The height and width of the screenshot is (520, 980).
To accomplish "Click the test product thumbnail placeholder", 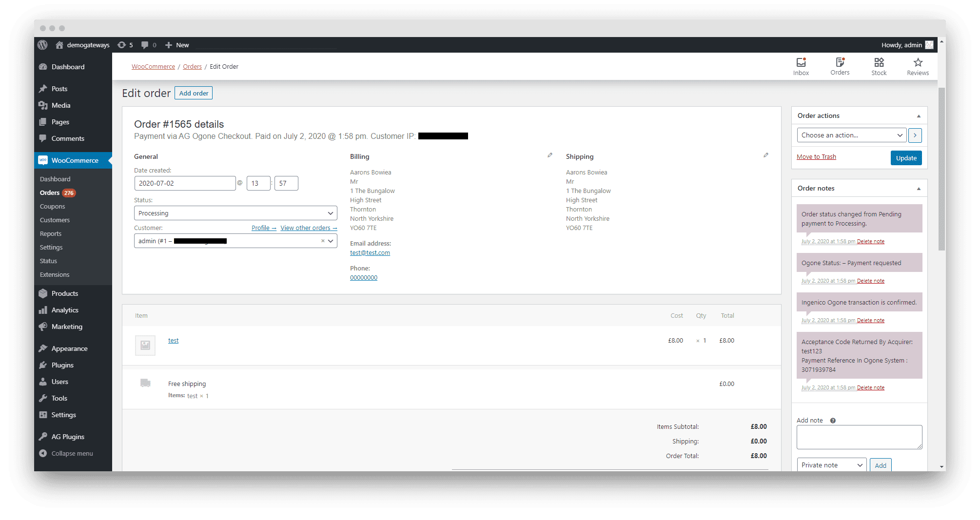I will (x=145, y=345).
